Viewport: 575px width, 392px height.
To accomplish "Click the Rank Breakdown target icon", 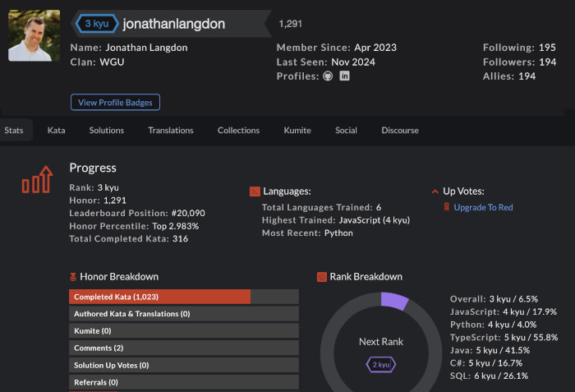I will click(x=322, y=277).
